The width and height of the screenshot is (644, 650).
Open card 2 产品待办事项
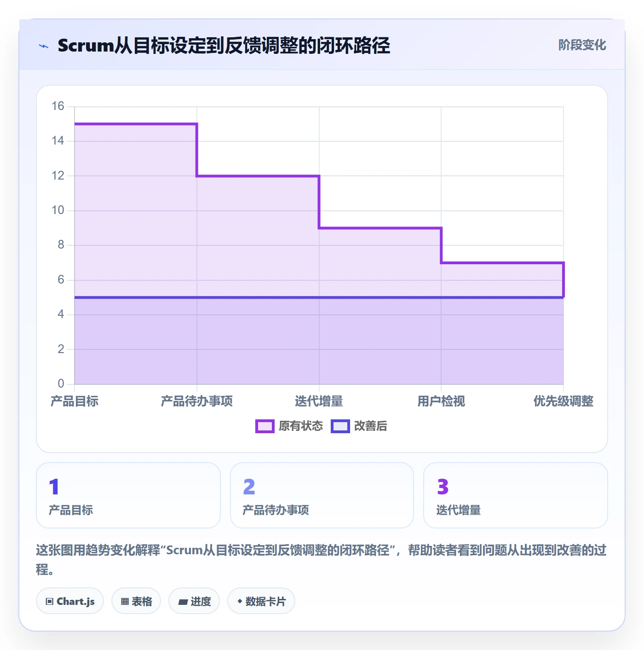pos(322,495)
